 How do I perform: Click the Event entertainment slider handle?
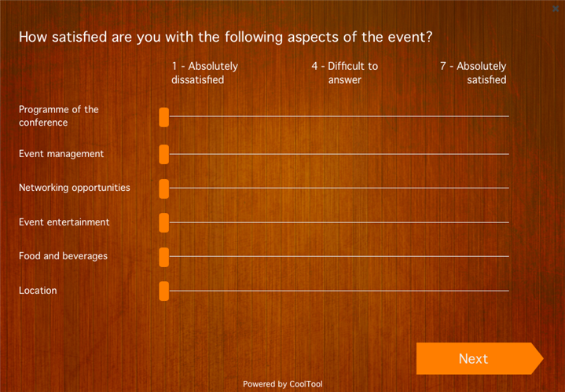coord(163,222)
